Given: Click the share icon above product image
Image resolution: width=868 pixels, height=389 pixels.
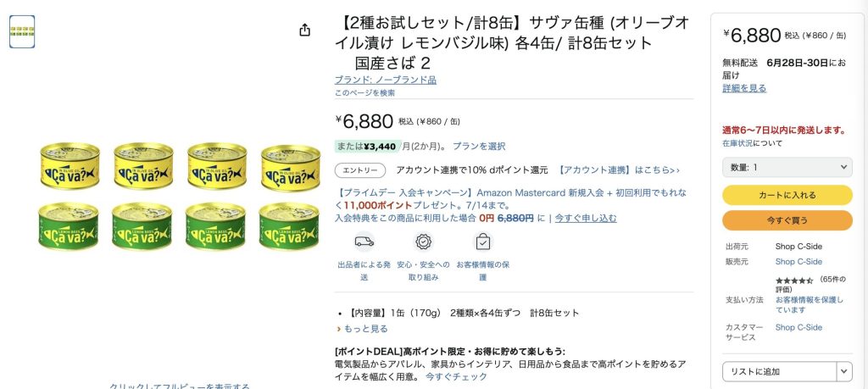Looking at the screenshot, I should pyautogui.click(x=304, y=30).
